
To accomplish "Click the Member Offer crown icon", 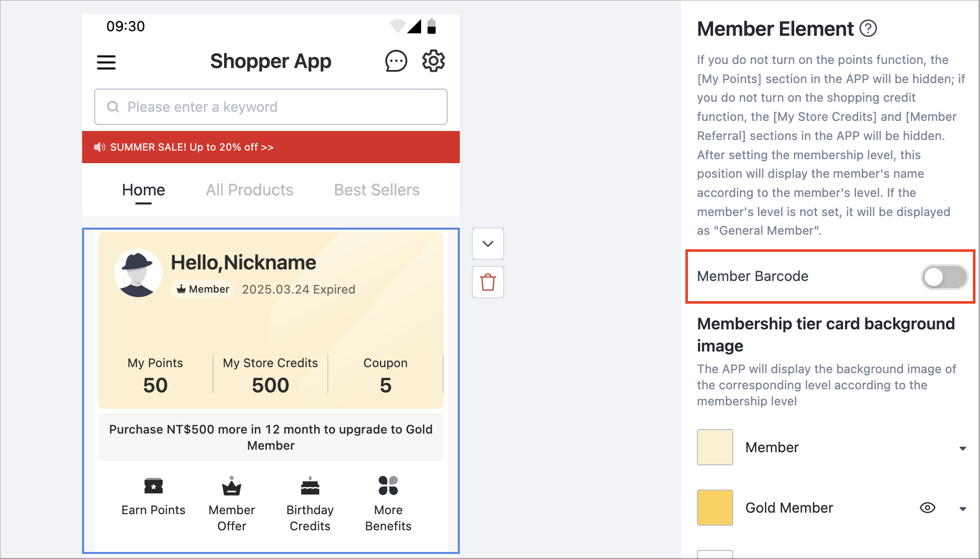I will click(x=232, y=486).
